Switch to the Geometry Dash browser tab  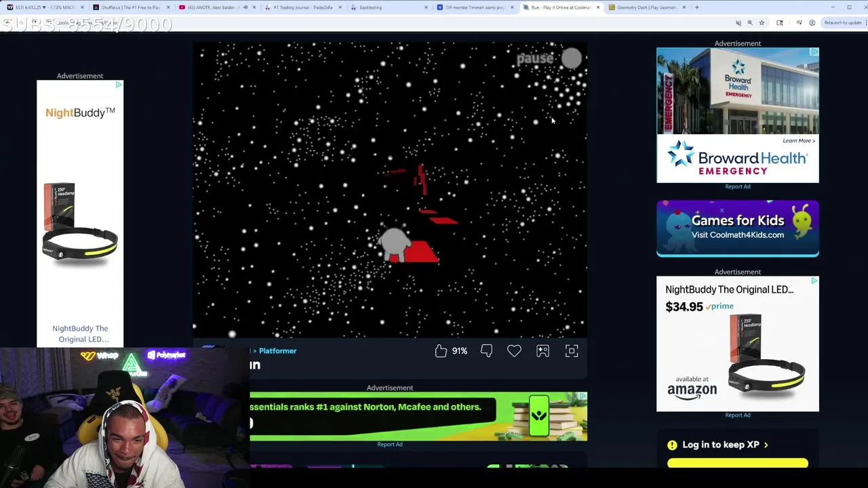[x=646, y=7]
